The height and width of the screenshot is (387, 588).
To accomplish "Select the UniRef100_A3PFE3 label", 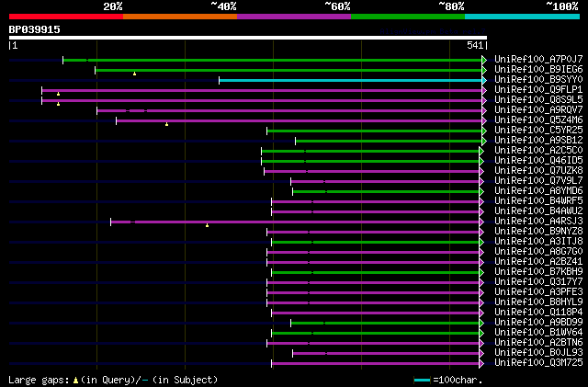I will pyautogui.click(x=538, y=292).
